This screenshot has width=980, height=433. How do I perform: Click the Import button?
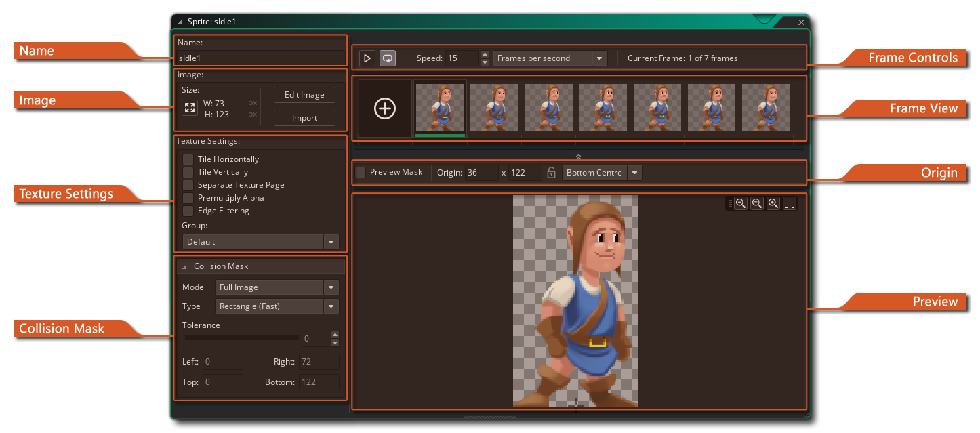[x=304, y=118]
